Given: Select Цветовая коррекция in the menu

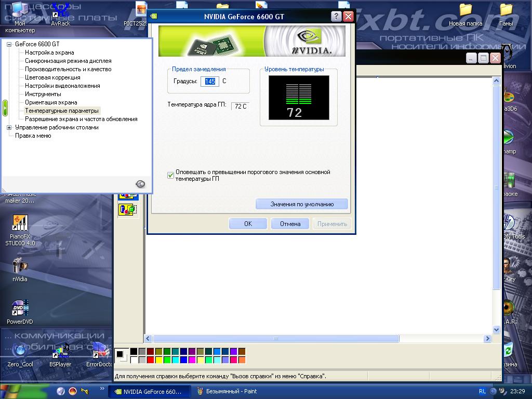Looking at the screenshot, I should (x=52, y=77).
